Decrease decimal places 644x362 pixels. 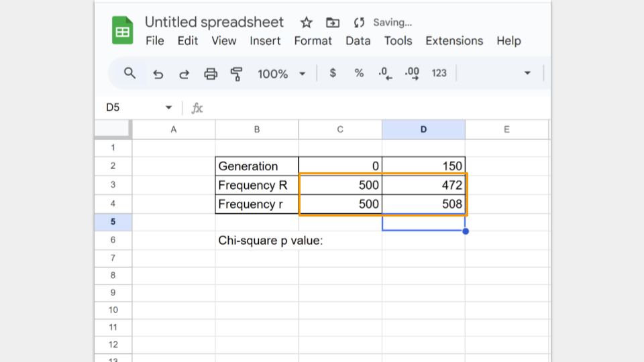[385, 73]
